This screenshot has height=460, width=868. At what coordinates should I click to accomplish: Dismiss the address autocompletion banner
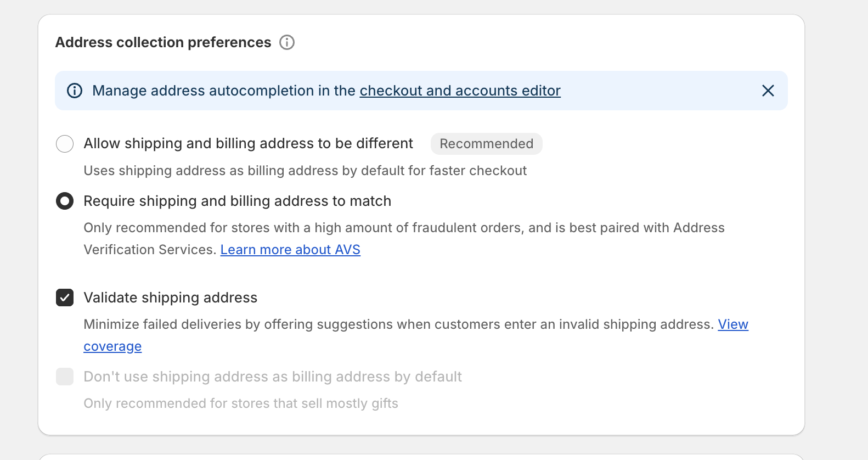tap(768, 91)
